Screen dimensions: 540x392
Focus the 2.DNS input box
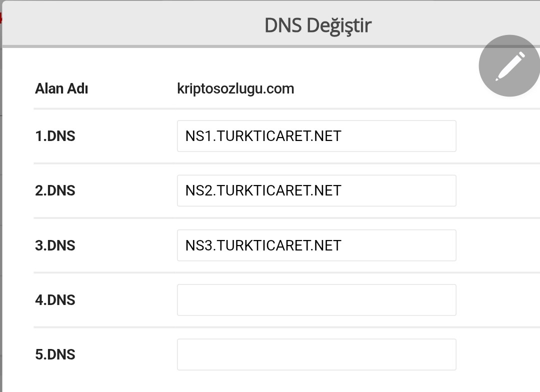(x=316, y=191)
